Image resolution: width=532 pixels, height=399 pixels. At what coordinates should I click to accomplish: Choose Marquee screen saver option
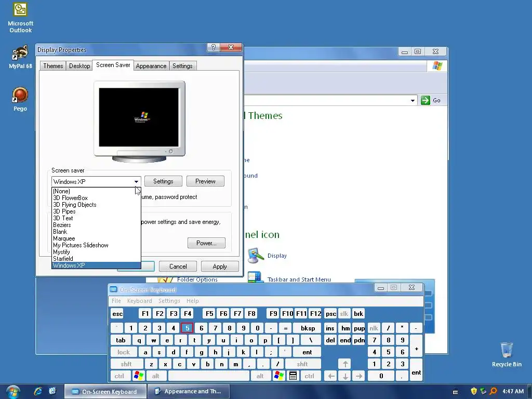tap(96, 238)
